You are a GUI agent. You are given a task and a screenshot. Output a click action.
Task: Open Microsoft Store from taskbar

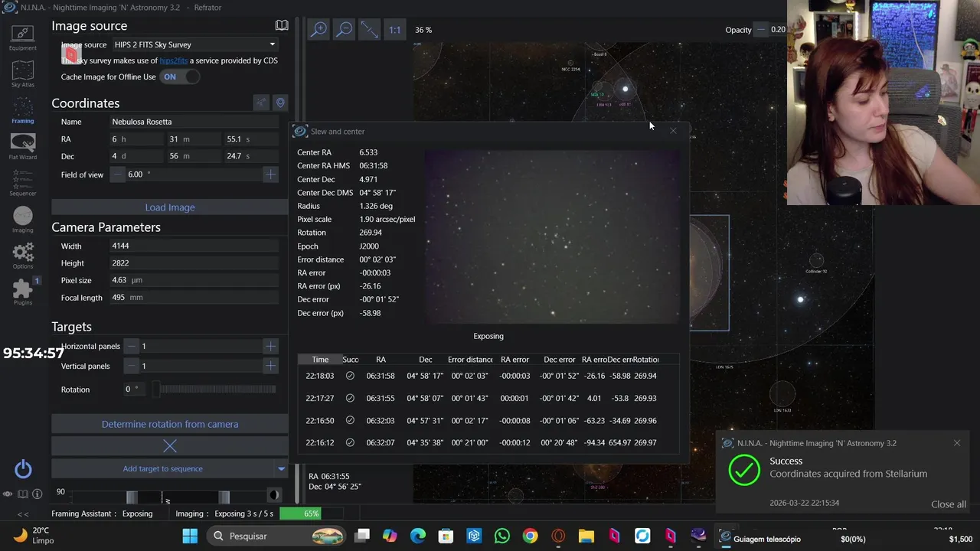click(x=446, y=536)
